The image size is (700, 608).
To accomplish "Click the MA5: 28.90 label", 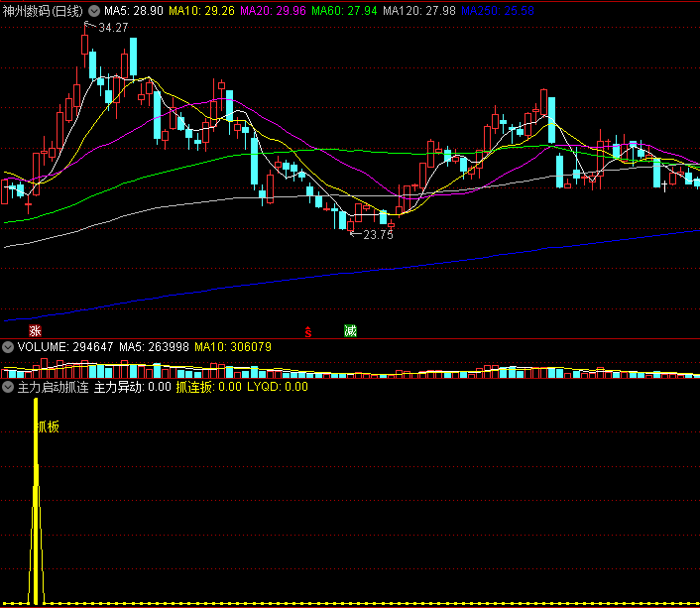I will click(x=134, y=11).
